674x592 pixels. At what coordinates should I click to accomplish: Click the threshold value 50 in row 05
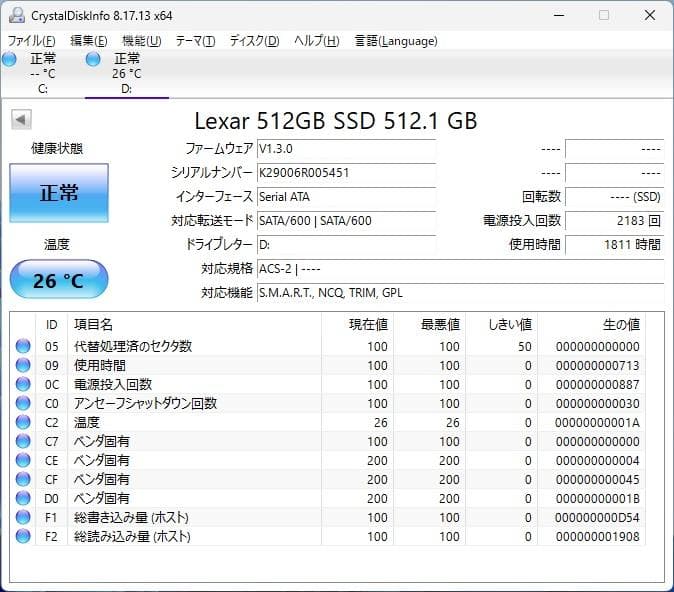(x=525, y=346)
